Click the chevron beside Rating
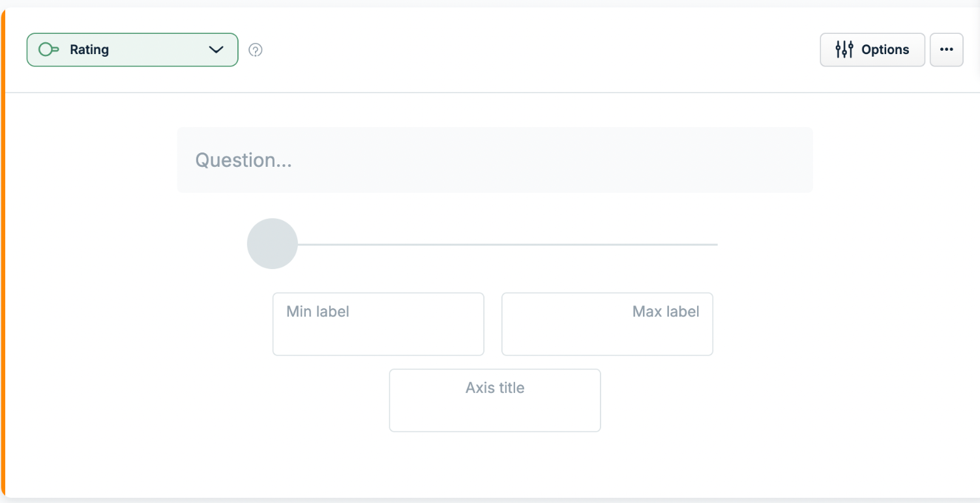Screen dimensions: 980x503 point(216,50)
